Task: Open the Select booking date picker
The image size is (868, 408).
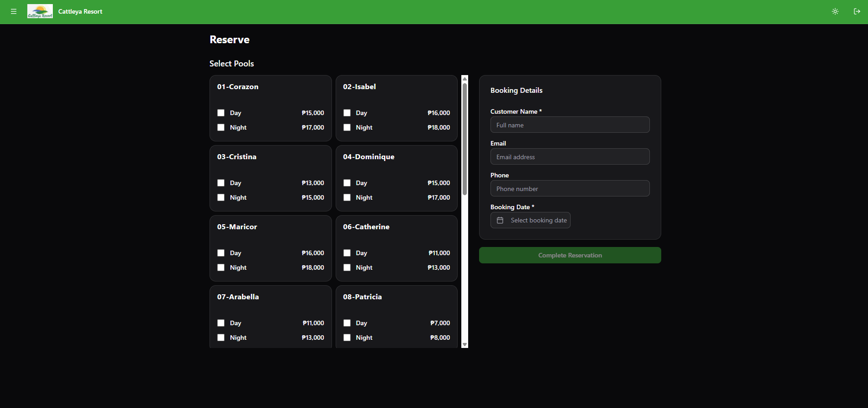Action: 531,220
